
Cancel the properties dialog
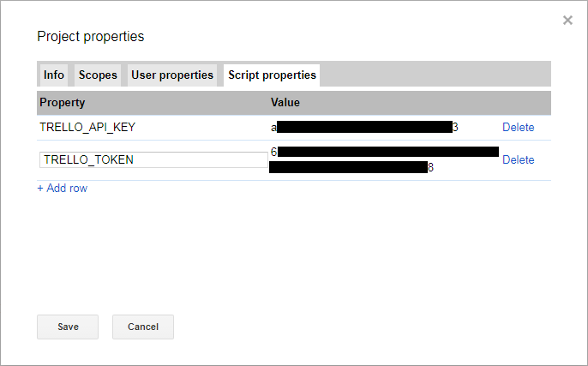point(143,327)
